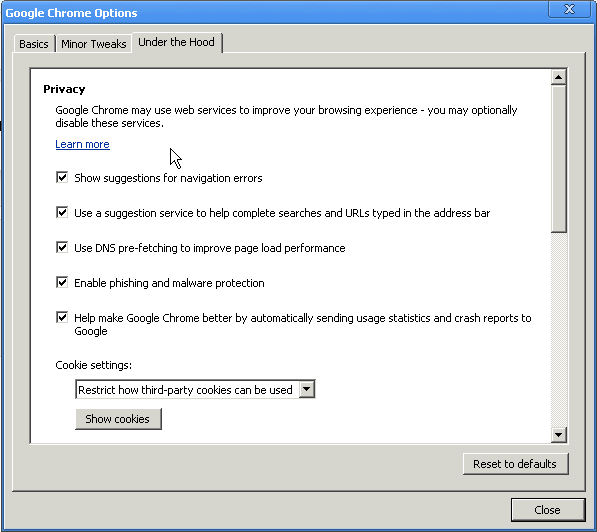Select the Under the Hood tab

pos(177,42)
